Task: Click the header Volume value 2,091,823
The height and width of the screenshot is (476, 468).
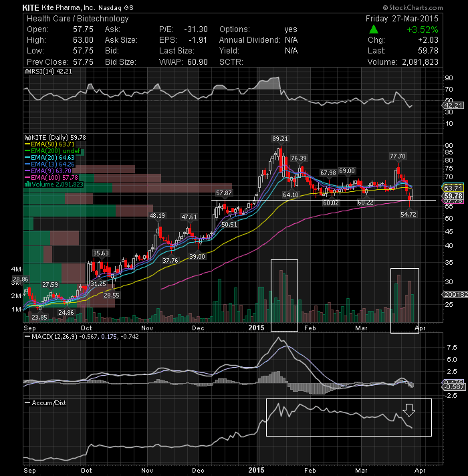Action: coord(420,62)
